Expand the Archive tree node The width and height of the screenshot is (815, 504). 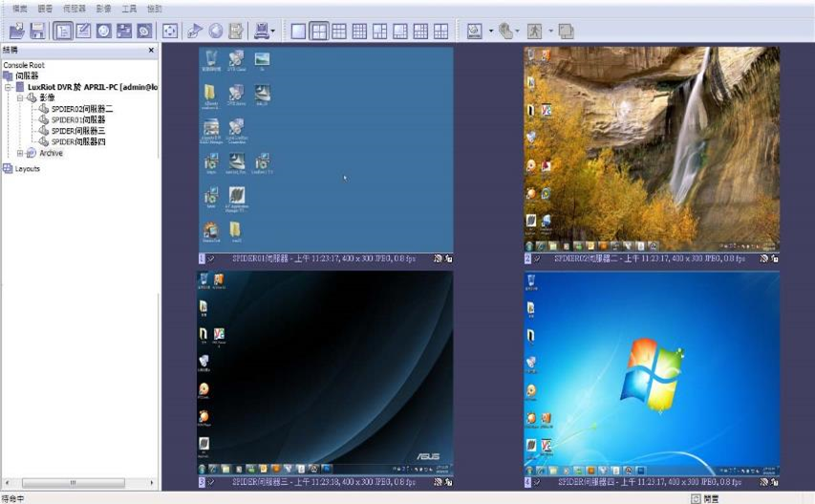pos(20,153)
